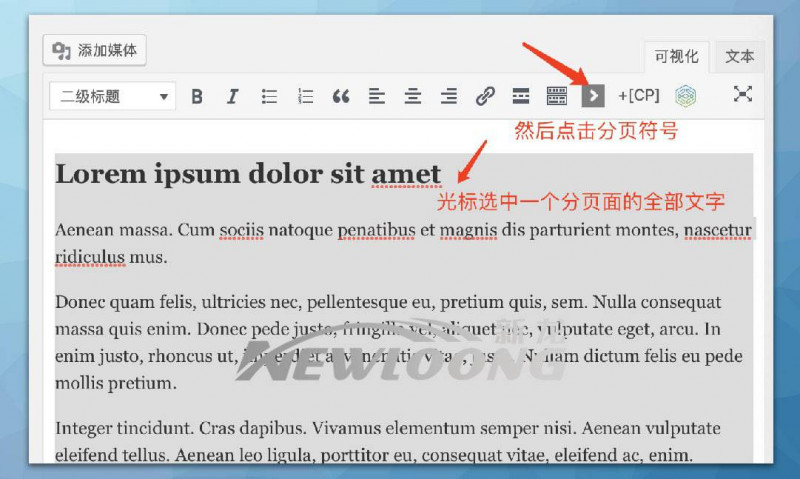Toggle italic formatting

(232, 96)
